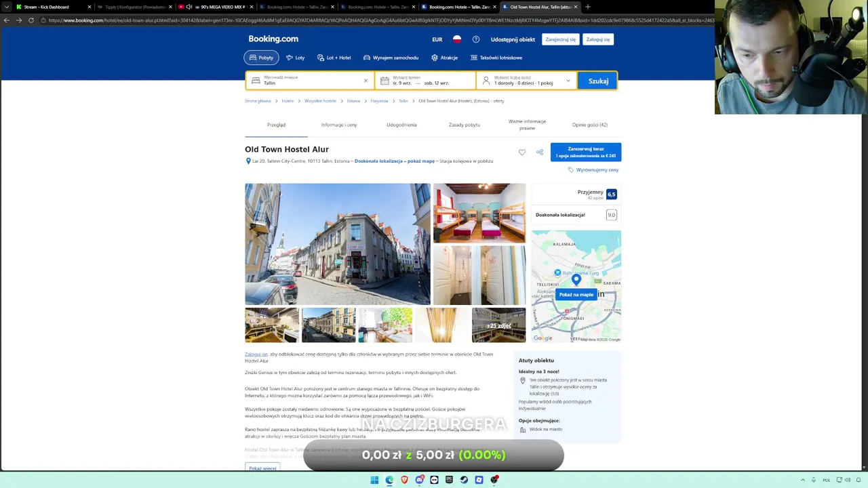Viewport: 868px width, 488px height.
Task: Open customer help question mark icon
Action: point(476,39)
